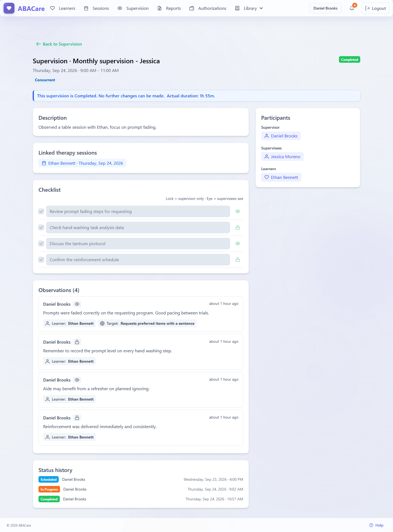The width and height of the screenshot is (393, 532).
Task: Click the lock icon beside Confirm the reinforcement schedule
Action: (x=238, y=260)
